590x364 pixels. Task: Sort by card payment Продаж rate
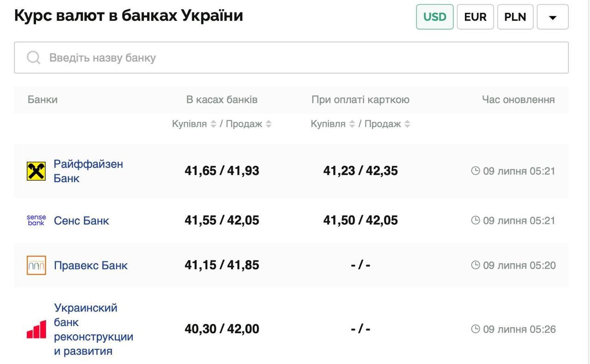tap(407, 124)
